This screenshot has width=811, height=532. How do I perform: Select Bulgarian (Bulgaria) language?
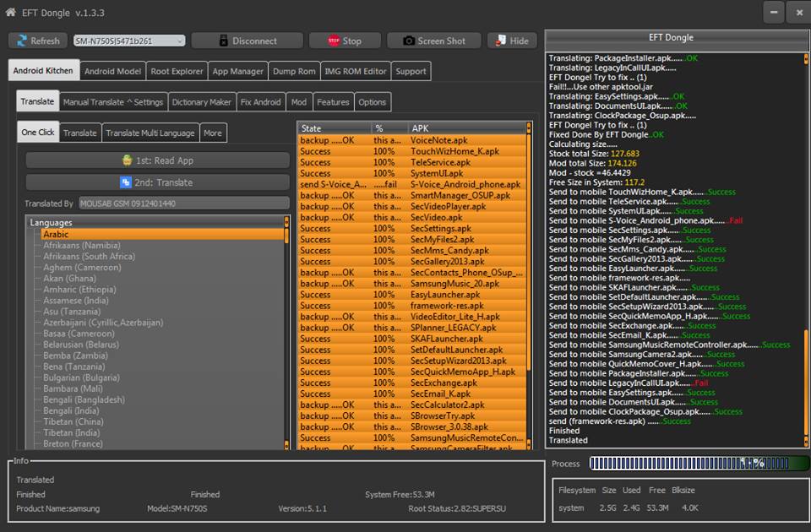[x=82, y=377]
